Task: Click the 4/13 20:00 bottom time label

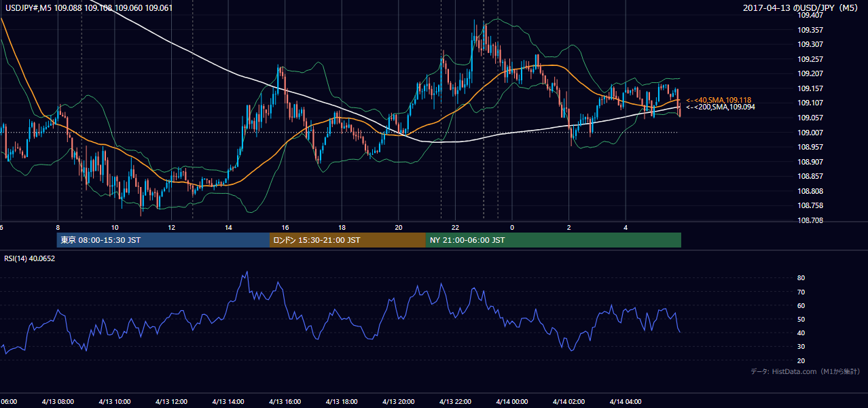Action: (x=398, y=401)
